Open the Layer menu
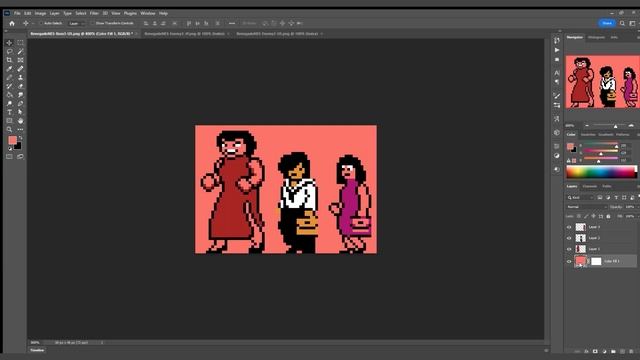640x360 pixels. point(54,13)
